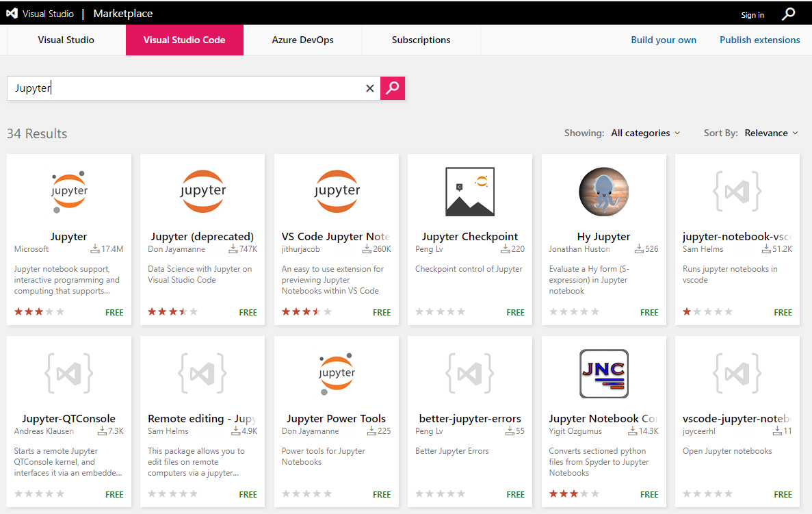Click the Marketplace header title

pyautogui.click(x=123, y=14)
